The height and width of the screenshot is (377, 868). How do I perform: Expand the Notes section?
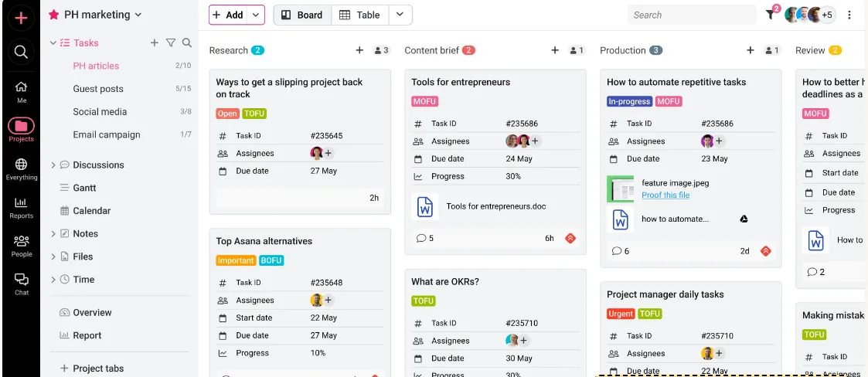pos(53,233)
